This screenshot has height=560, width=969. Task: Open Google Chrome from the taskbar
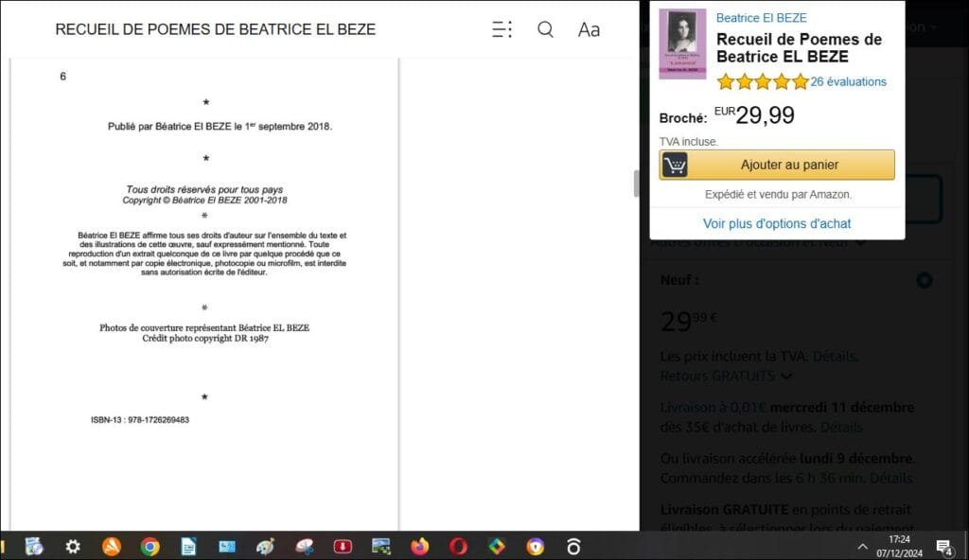coord(150,546)
